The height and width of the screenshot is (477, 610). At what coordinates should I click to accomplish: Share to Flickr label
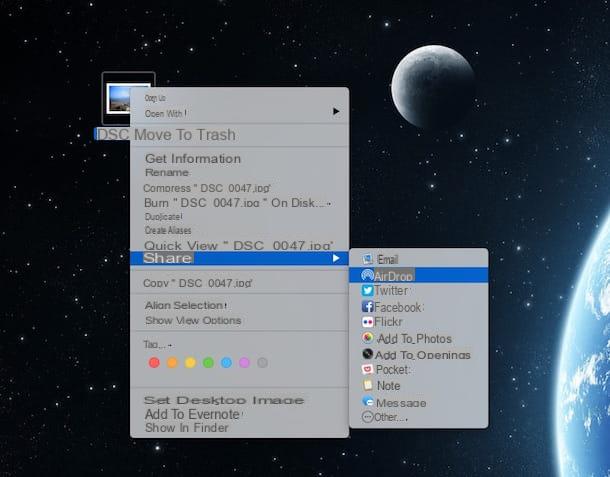pyautogui.click(x=388, y=322)
